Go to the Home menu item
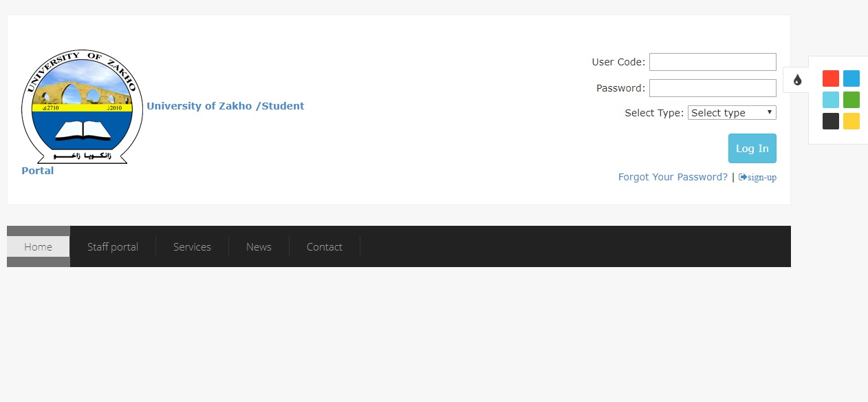The width and height of the screenshot is (868, 402). pyautogui.click(x=38, y=246)
